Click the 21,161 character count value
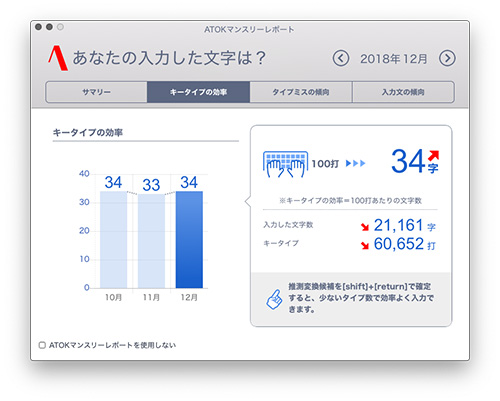 coord(398,225)
